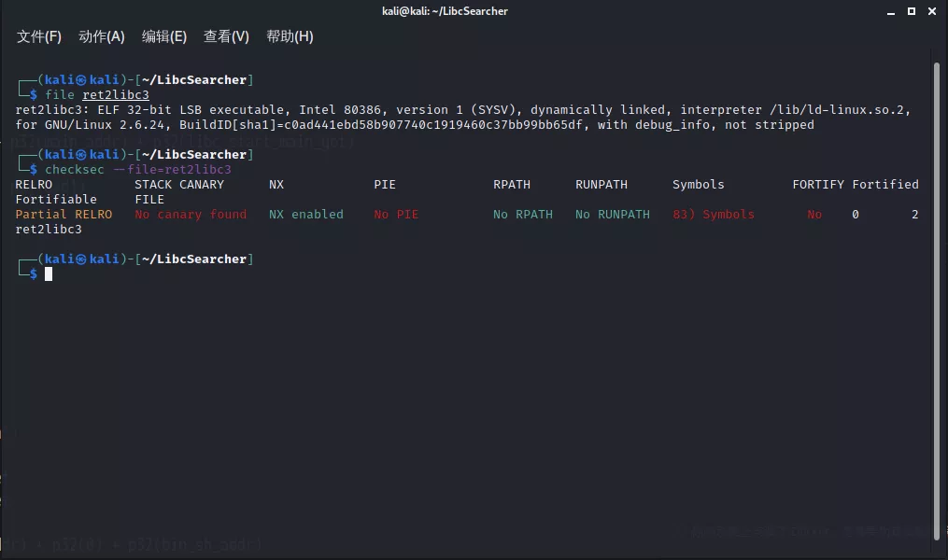Click the Fortified count '0'
The width and height of the screenshot is (948, 560).
click(855, 215)
